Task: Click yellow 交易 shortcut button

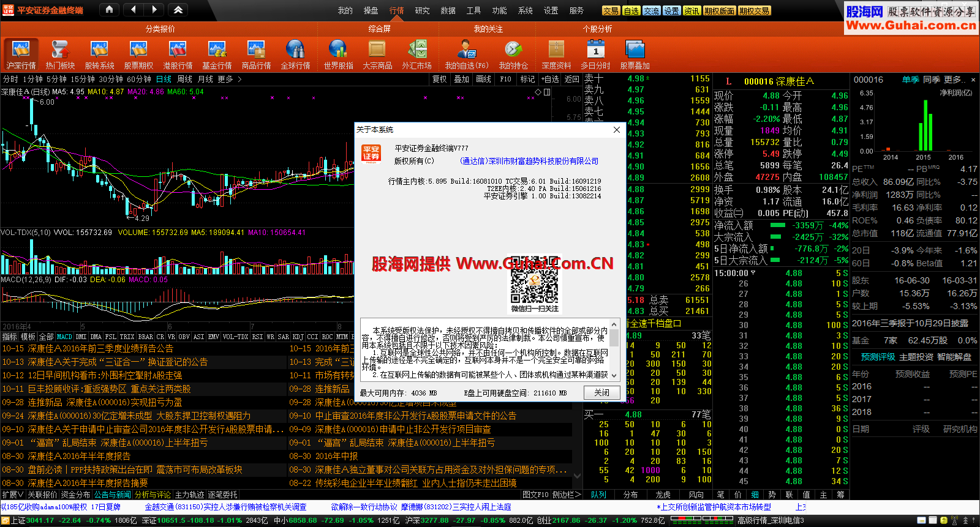Action: (x=611, y=11)
